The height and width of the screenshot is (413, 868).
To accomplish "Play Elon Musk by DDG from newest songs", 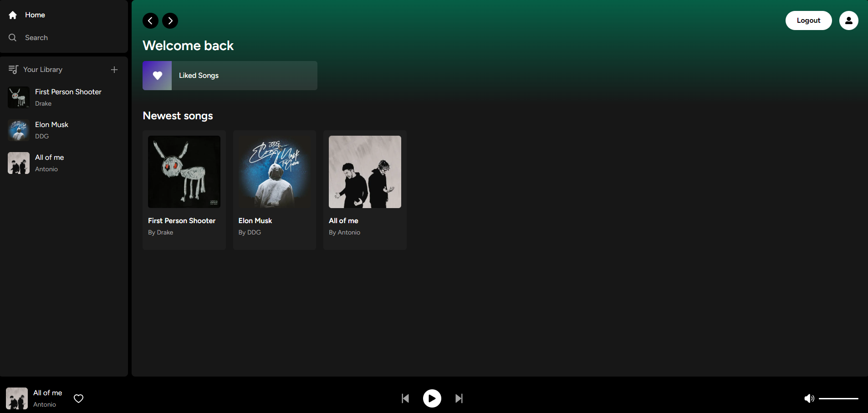I will [274, 172].
